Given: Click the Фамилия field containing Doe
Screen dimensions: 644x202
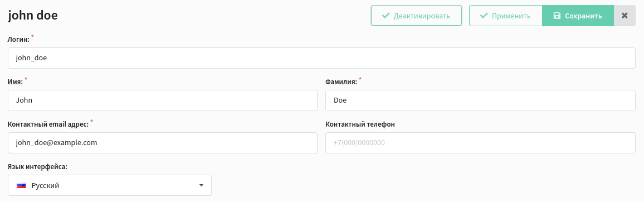Looking at the screenshot, I should [481, 100].
